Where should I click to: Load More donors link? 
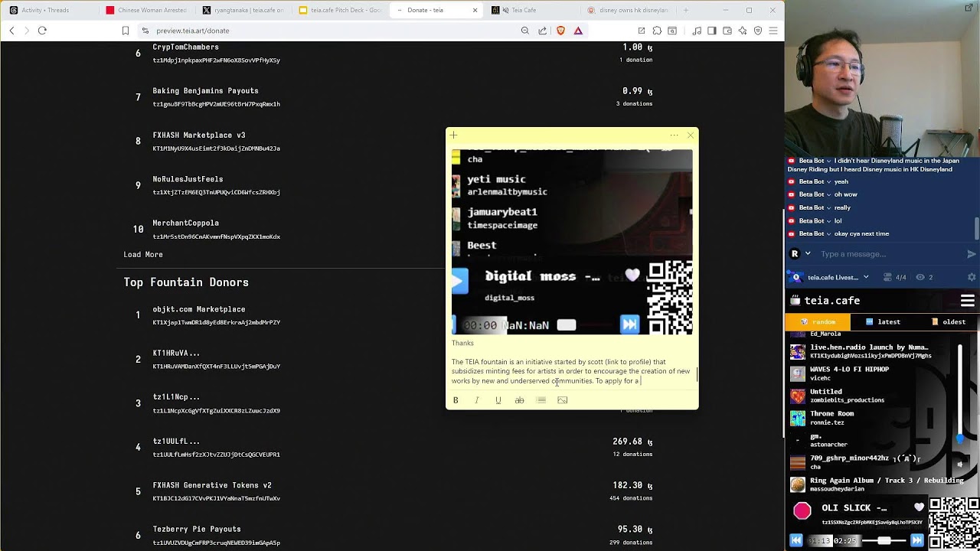(x=143, y=254)
